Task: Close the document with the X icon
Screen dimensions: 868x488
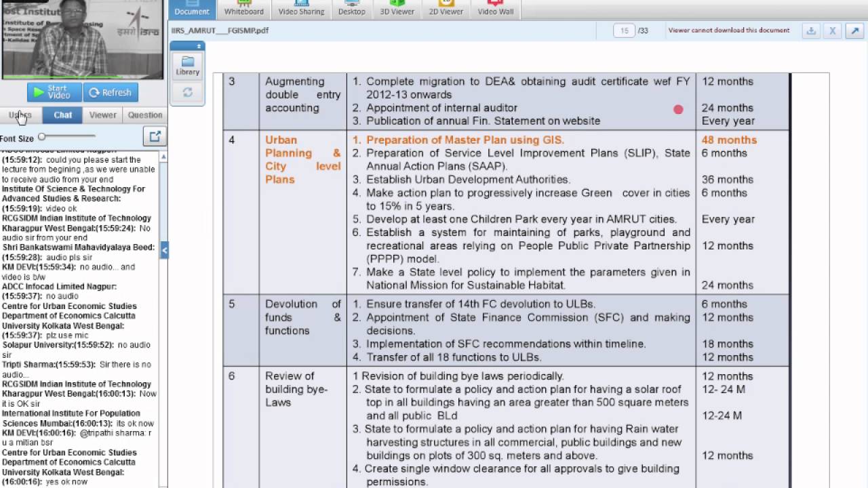Action: [x=833, y=30]
